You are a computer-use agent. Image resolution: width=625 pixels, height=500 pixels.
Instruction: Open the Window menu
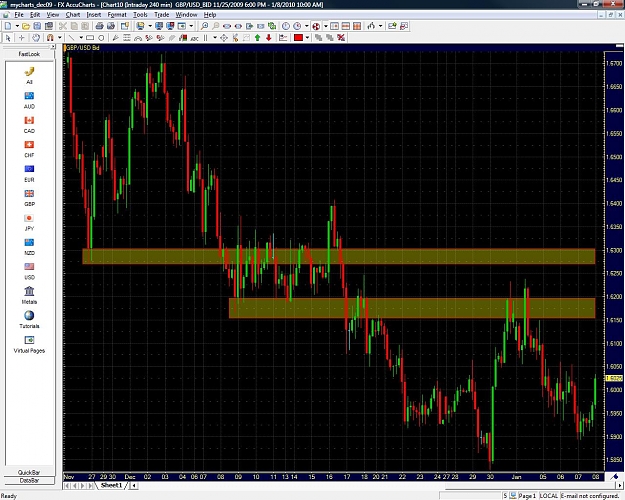[x=186, y=15]
